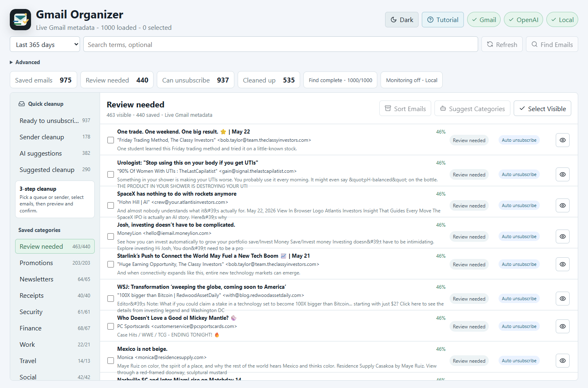This screenshot has height=388, width=588.
Task: Select Work category
Action: click(55, 344)
